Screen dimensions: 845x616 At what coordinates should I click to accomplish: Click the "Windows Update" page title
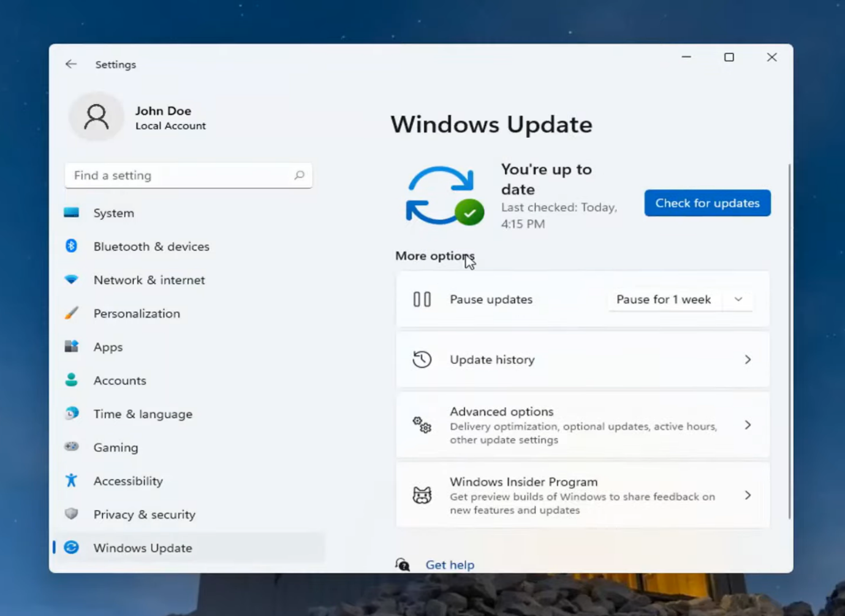491,124
